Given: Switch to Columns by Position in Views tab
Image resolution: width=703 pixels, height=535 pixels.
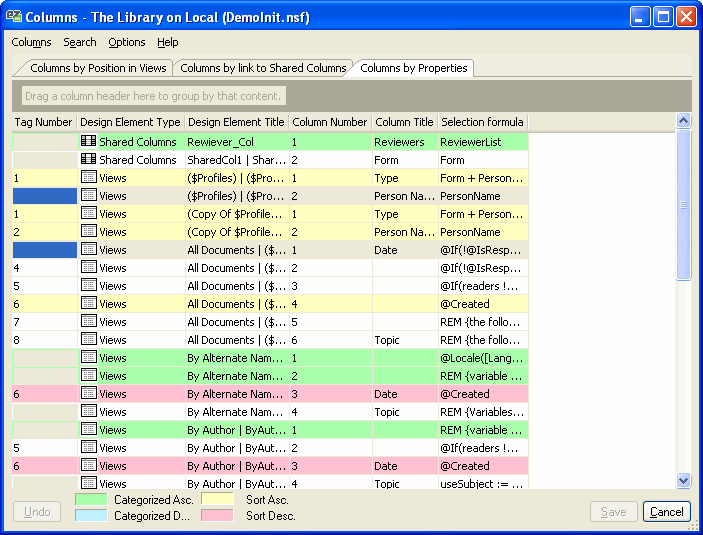Looking at the screenshot, I should (97, 68).
